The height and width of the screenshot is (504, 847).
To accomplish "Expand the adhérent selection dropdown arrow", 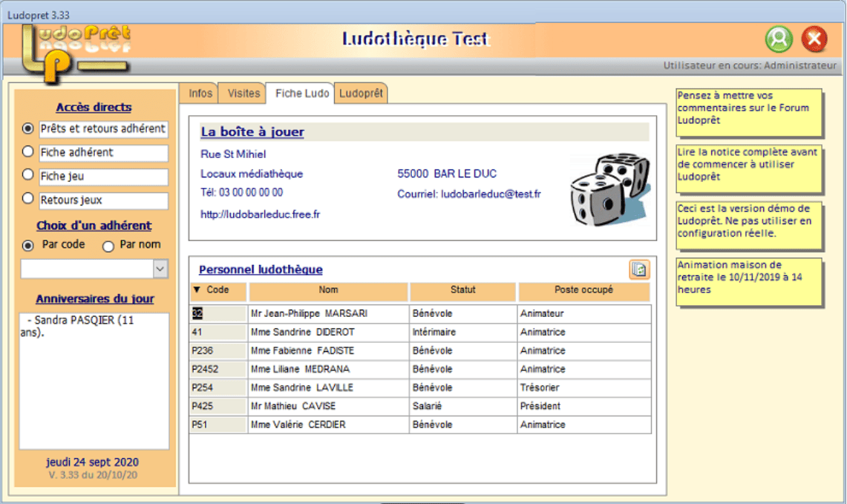I will (160, 269).
